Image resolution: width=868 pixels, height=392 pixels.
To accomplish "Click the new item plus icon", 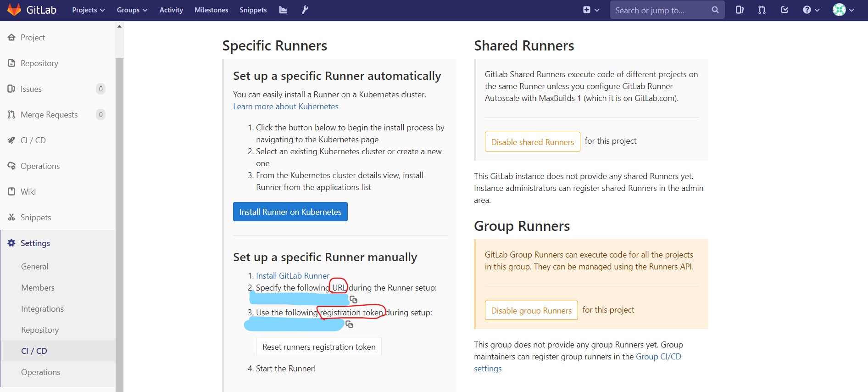I will pos(587,10).
